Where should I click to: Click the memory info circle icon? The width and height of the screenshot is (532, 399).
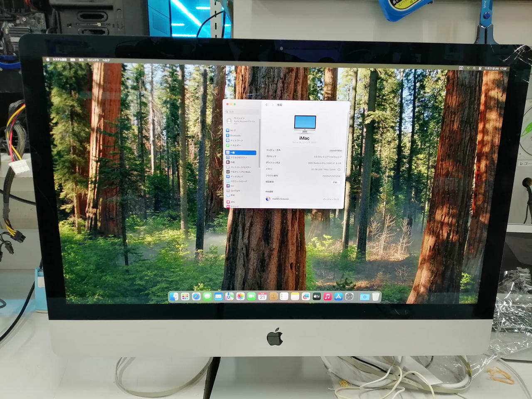click(x=339, y=169)
